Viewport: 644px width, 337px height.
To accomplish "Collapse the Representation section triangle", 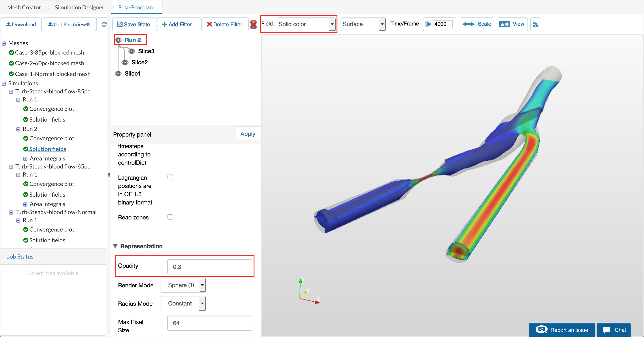I will point(115,246).
